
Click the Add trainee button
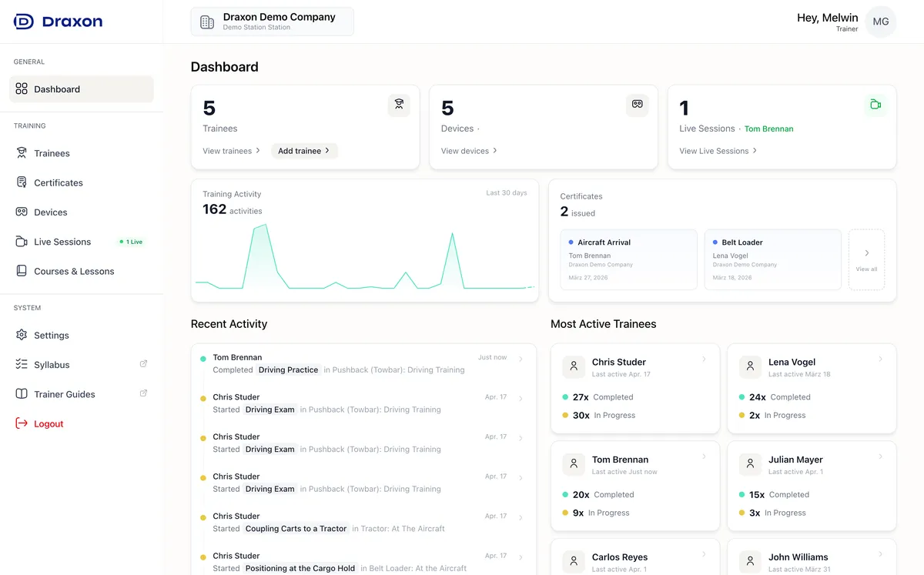pyautogui.click(x=304, y=151)
